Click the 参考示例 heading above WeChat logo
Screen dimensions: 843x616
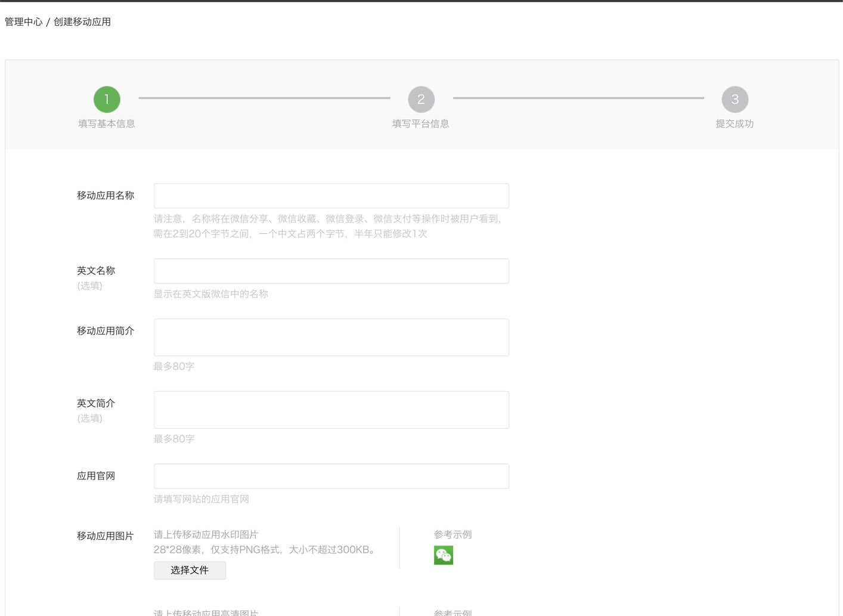(x=453, y=534)
